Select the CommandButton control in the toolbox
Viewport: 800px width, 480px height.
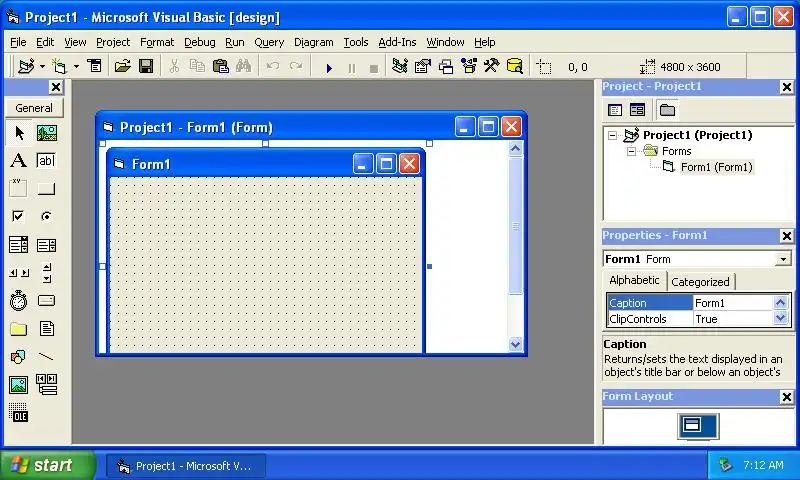coord(46,189)
